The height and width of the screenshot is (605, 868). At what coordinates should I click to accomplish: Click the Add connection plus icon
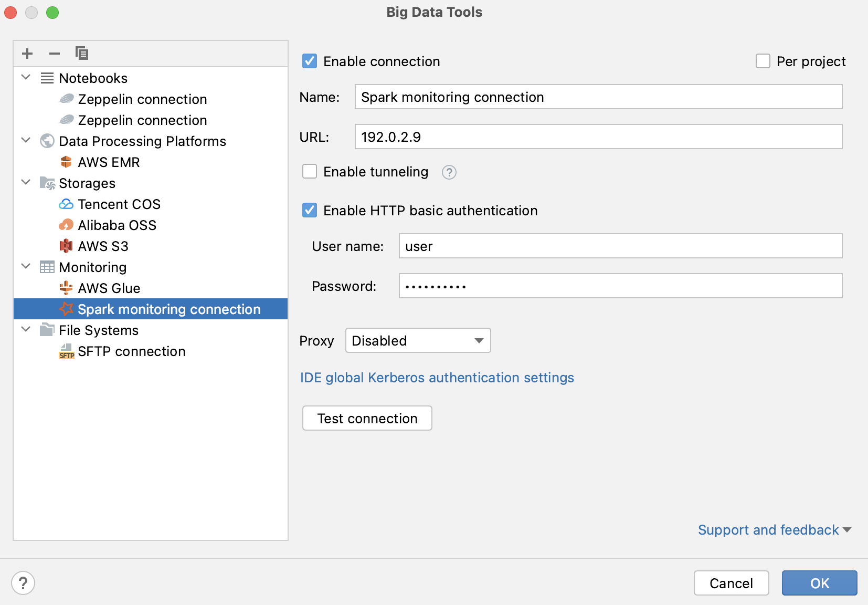click(x=27, y=54)
